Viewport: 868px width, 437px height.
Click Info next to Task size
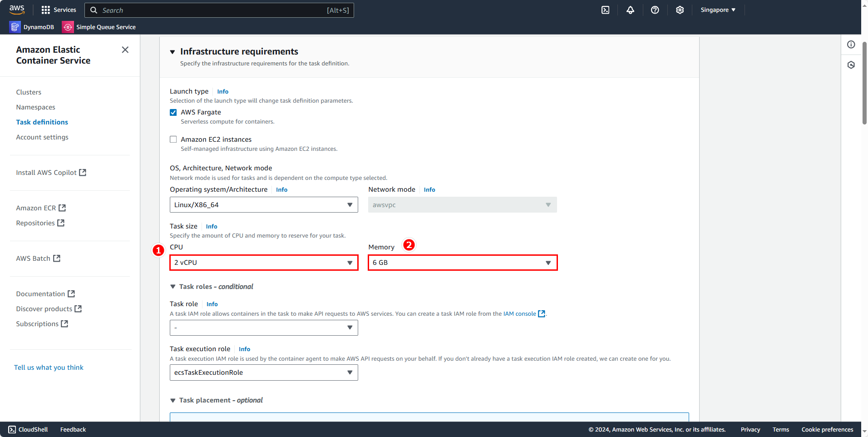(212, 227)
